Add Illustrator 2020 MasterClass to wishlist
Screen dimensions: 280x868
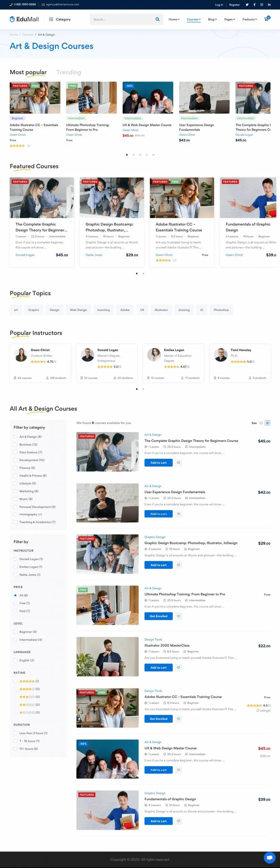click(x=179, y=668)
